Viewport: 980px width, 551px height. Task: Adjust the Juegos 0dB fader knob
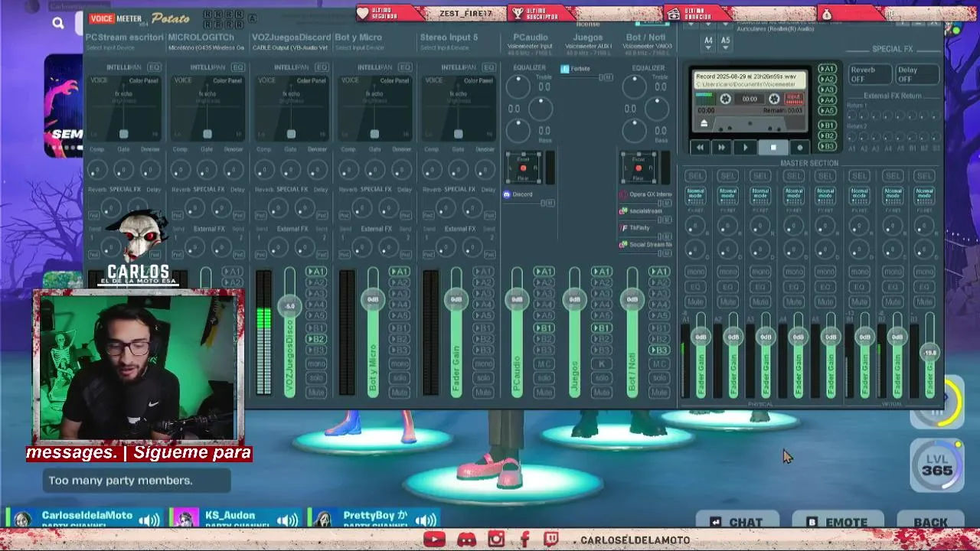(574, 299)
